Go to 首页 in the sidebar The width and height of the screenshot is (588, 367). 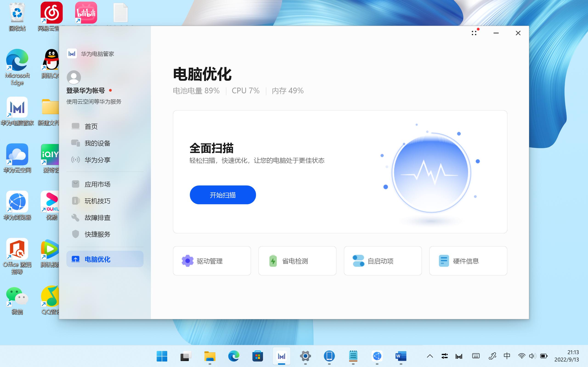point(91,126)
